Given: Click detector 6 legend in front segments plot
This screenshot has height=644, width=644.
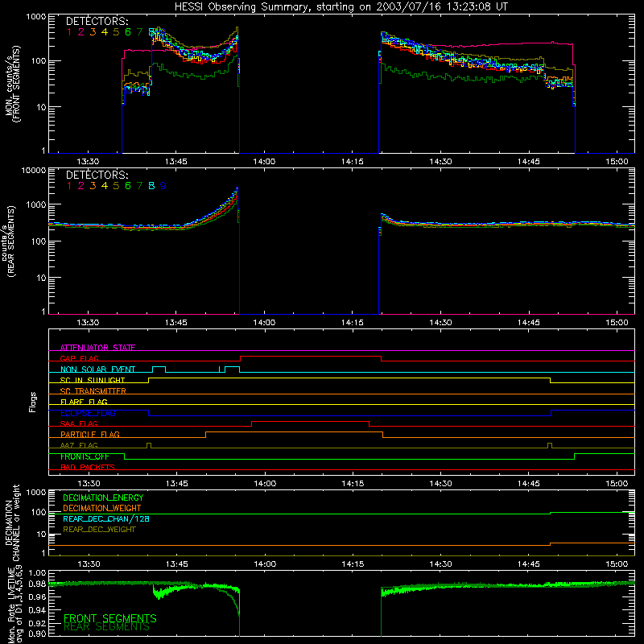Looking at the screenshot, I should coord(128,31).
